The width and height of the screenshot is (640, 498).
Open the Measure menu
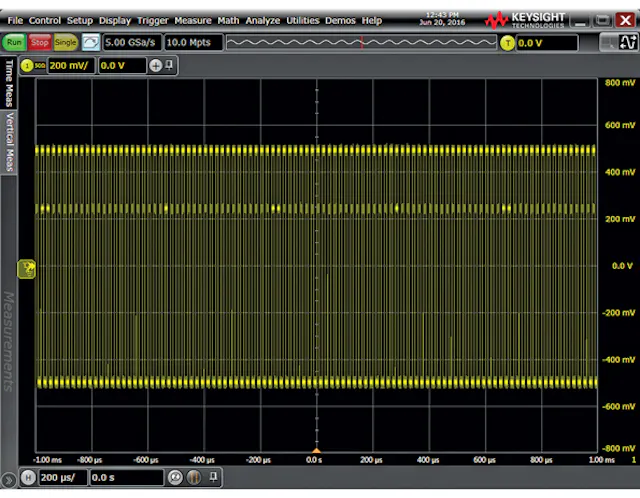[x=193, y=20]
